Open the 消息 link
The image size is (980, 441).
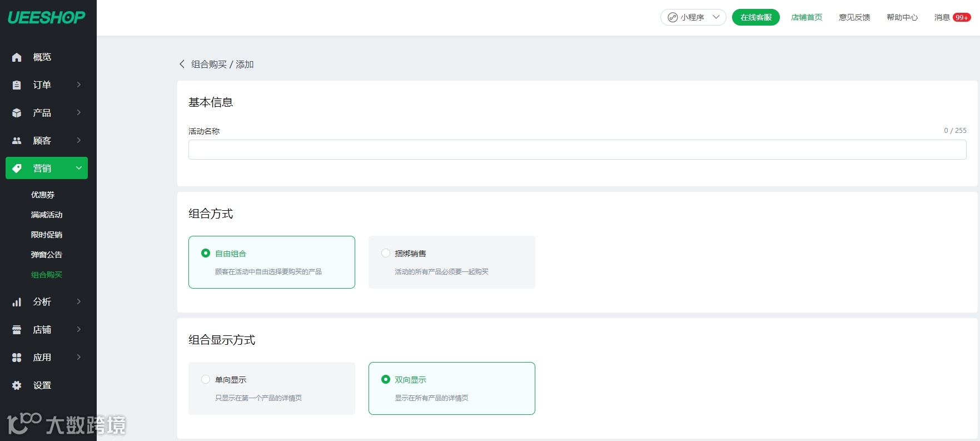point(942,17)
